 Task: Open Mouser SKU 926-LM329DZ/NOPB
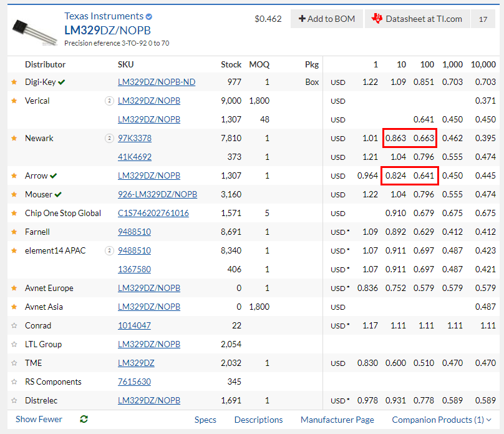(157, 194)
